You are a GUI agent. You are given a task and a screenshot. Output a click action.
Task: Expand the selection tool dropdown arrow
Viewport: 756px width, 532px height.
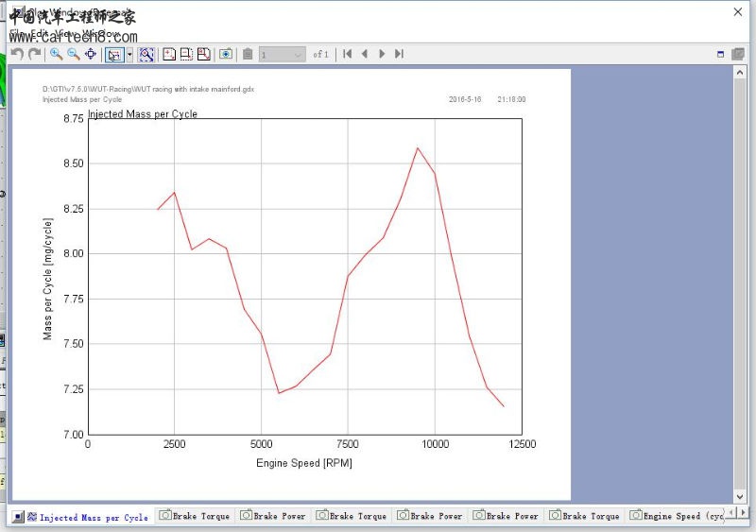point(129,54)
